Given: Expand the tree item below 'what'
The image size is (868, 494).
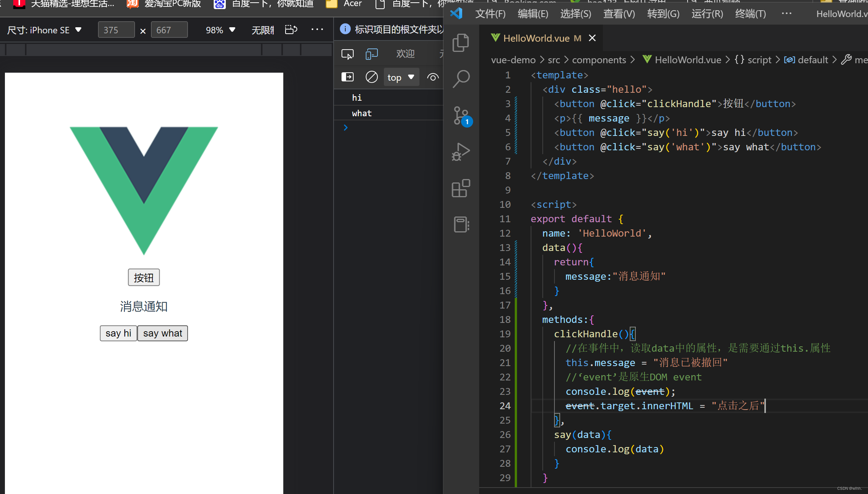Looking at the screenshot, I should pos(346,127).
